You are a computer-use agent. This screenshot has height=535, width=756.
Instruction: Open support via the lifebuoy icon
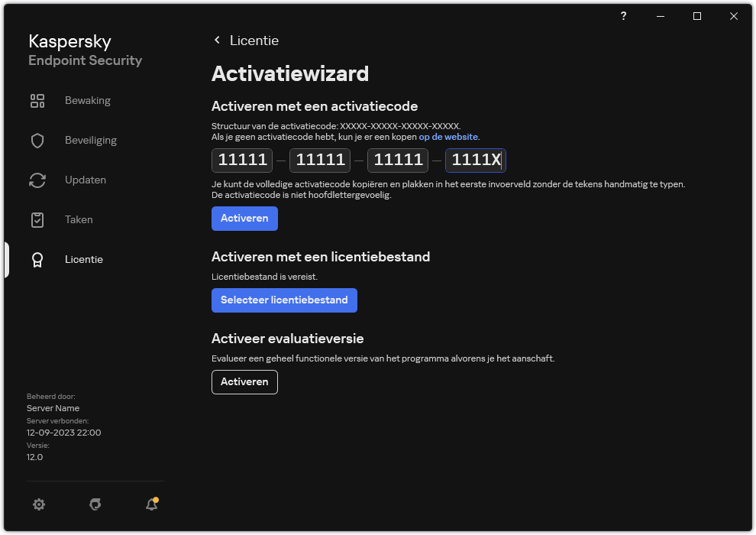tap(95, 504)
